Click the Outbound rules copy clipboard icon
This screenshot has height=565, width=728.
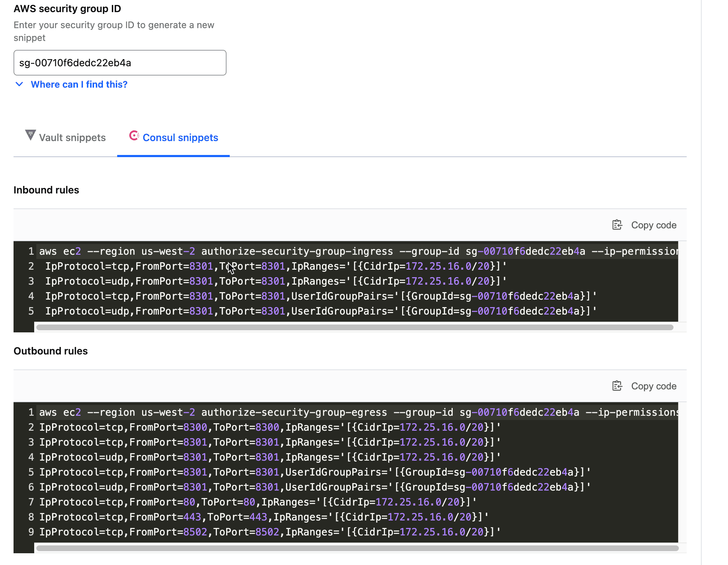617,386
